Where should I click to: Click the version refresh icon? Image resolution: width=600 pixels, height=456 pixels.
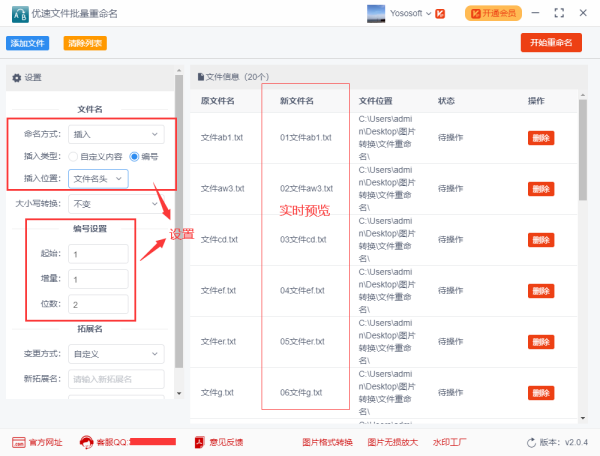pos(531,442)
